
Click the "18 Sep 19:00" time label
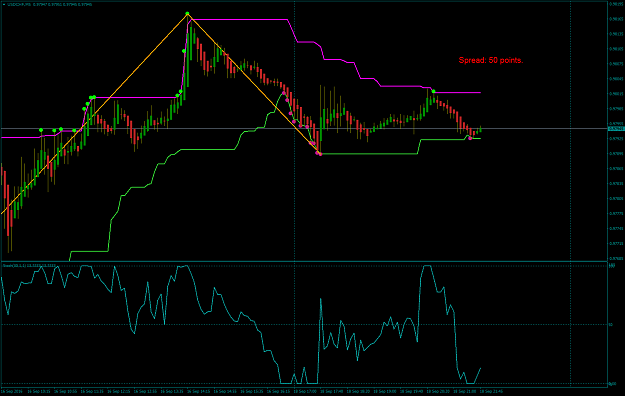click(385, 392)
